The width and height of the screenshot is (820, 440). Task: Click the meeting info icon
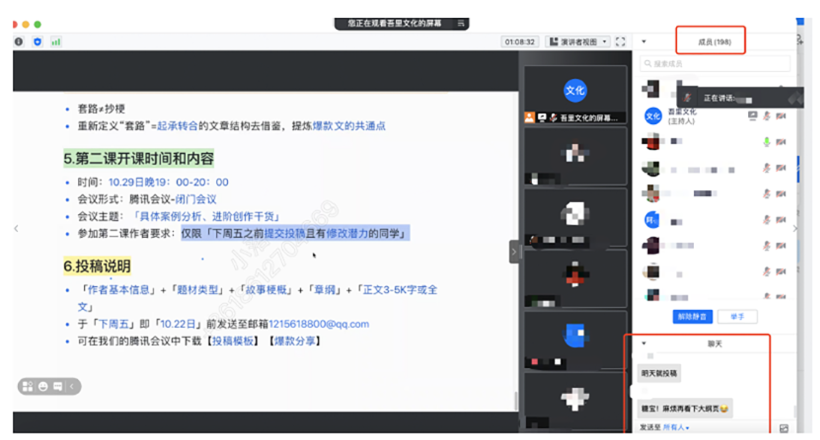point(18,42)
